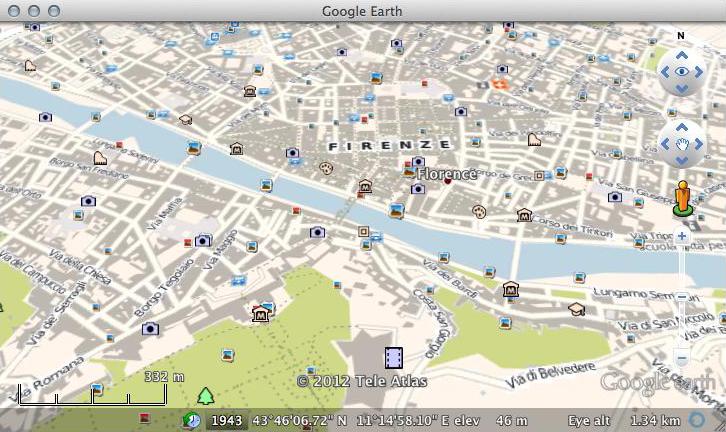This screenshot has width=726, height=432.
Task: Pan map up with the Move joystick arrow
Action: click(682, 127)
